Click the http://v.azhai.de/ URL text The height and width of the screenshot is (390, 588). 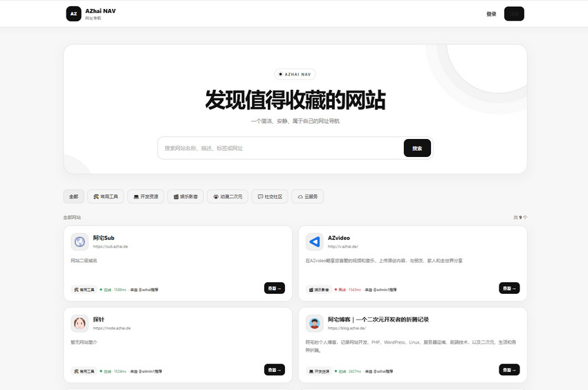point(343,246)
